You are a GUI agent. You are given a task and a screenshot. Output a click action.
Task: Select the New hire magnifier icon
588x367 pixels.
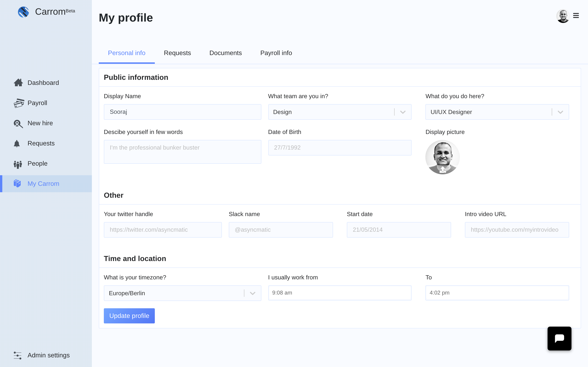tap(18, 124)
